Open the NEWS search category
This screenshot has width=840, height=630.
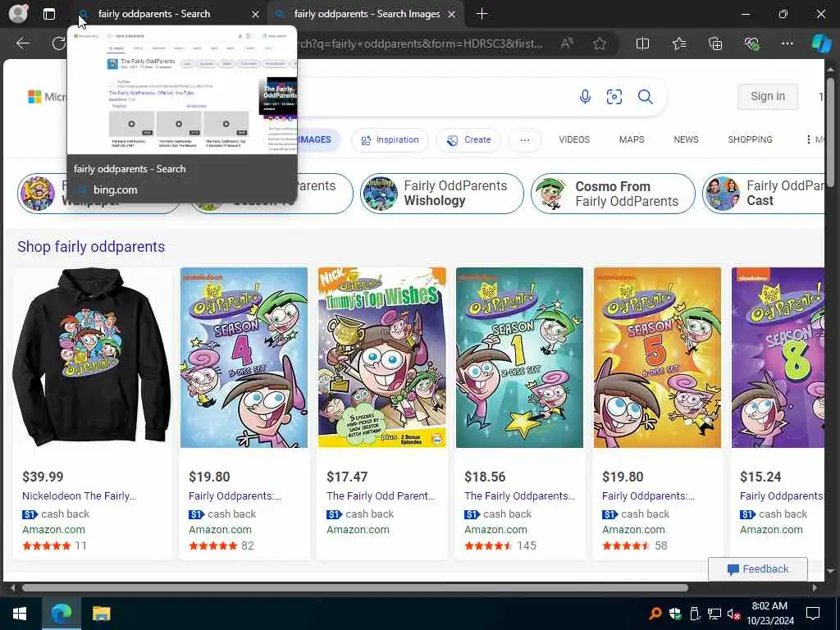tap(686, 139)
